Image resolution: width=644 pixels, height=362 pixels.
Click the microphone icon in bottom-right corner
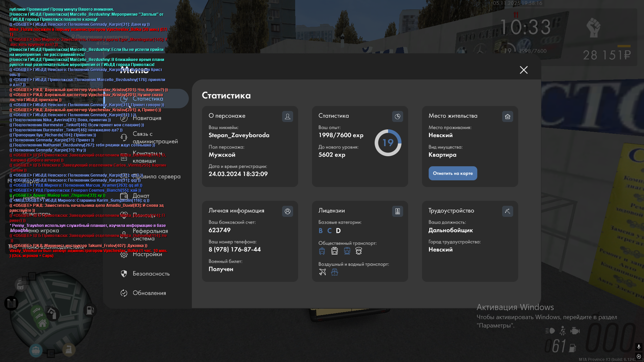coord(639,347)
